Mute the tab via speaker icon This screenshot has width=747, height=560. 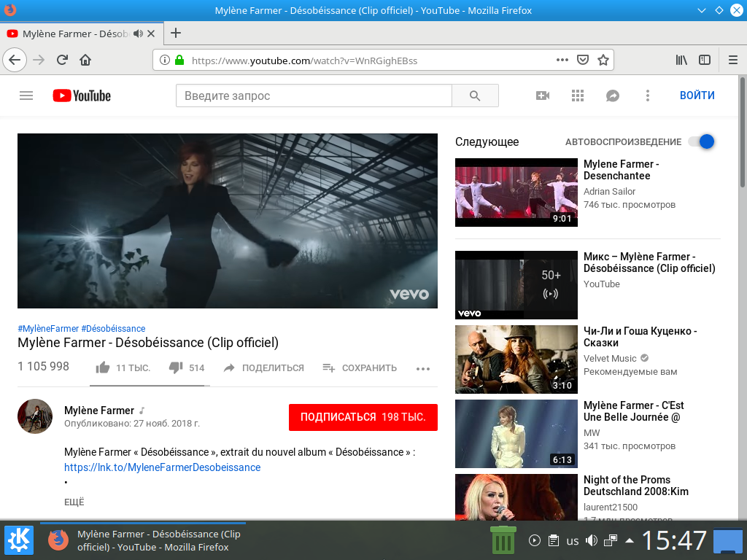click(137, 34)
